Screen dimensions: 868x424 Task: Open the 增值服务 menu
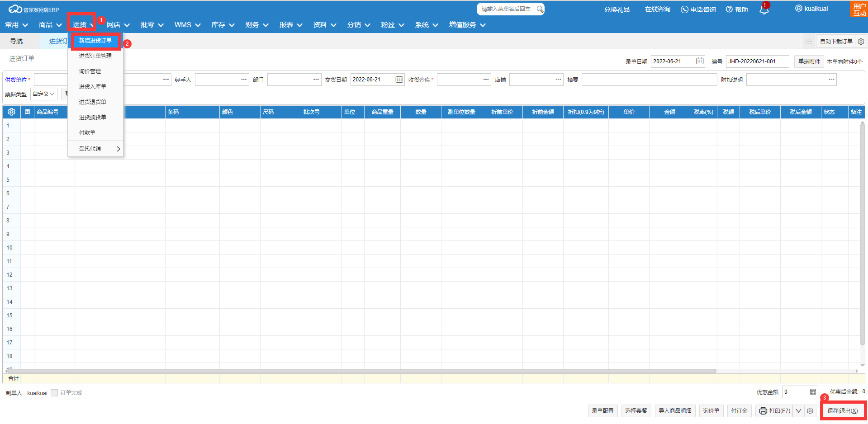click(467, 25)
